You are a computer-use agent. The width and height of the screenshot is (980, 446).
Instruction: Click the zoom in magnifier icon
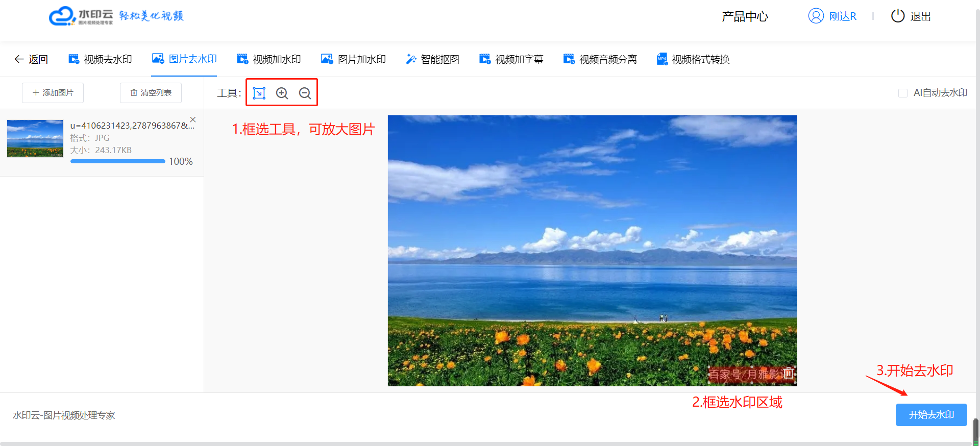282,93
